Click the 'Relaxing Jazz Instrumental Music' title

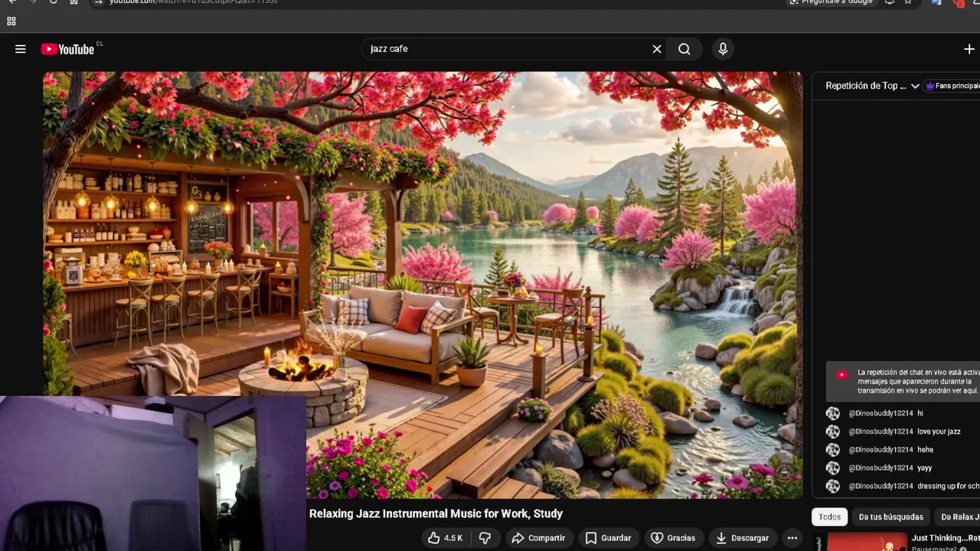pos(436,514)
